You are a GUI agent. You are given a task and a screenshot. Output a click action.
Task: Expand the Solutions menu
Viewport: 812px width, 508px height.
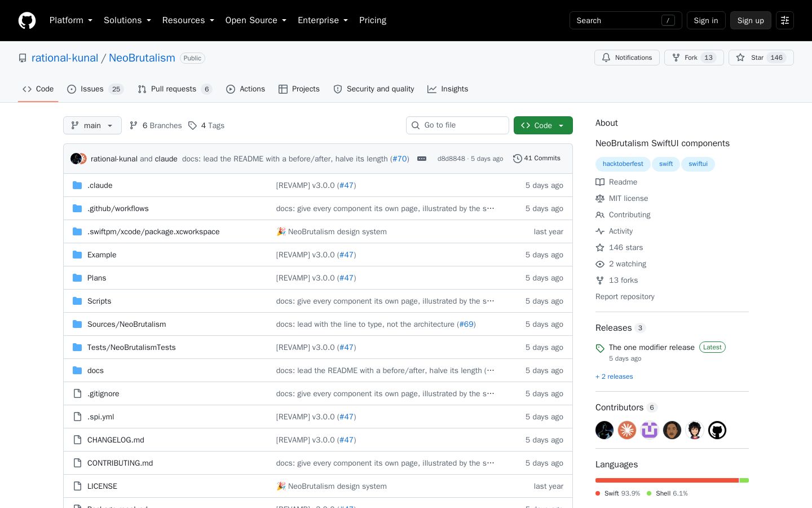(127, 20)
